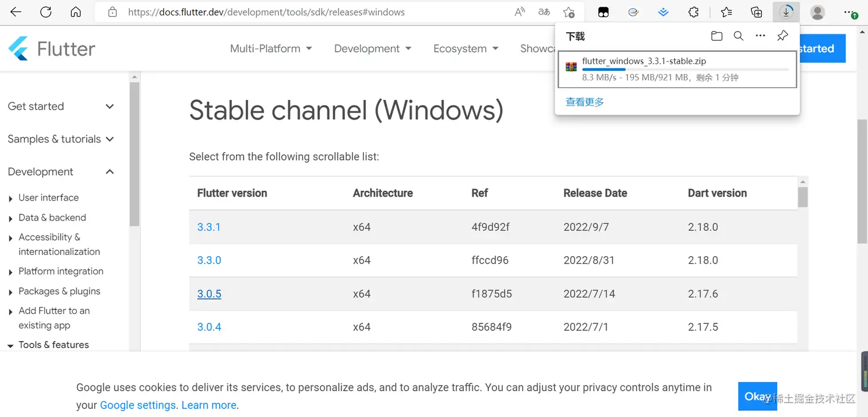Download Flutter version 3.3.0 link
Image resolution: width=868 pixels, height=417 pixels.
209,260
